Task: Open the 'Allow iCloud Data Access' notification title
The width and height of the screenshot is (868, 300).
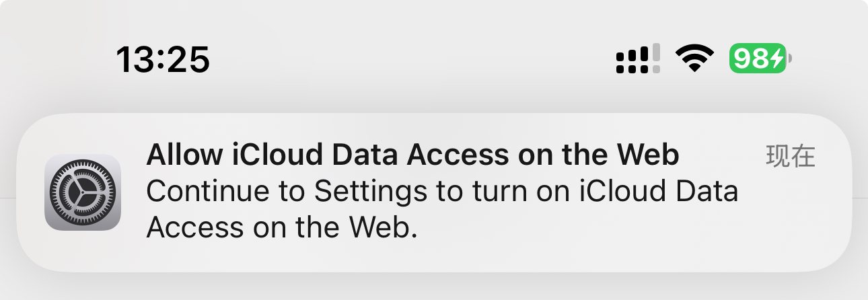Action: point(412,156)
